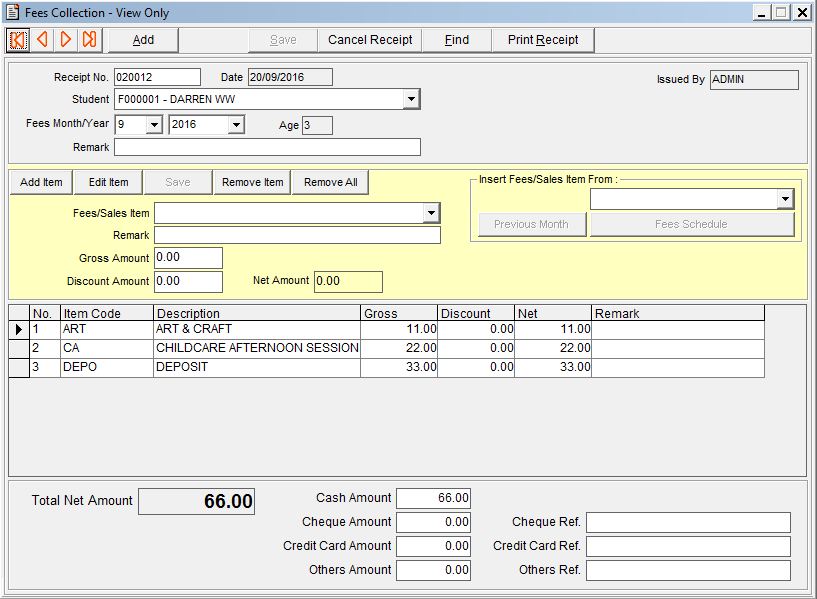Select the ART & CRAFT description cell
The image size is (817, 599).
coord(257,330)
